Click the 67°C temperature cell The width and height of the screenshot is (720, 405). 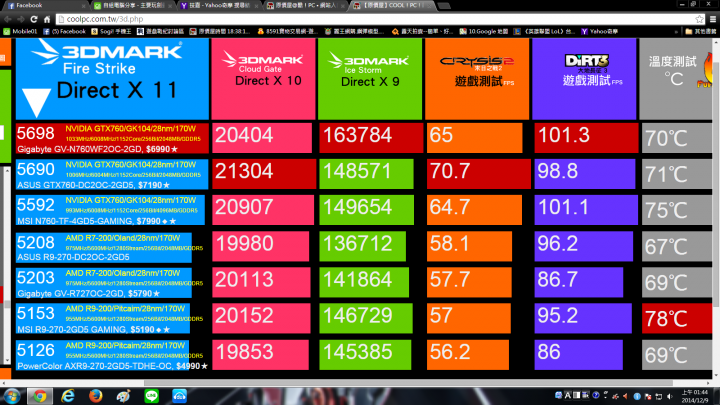(677, 247)
